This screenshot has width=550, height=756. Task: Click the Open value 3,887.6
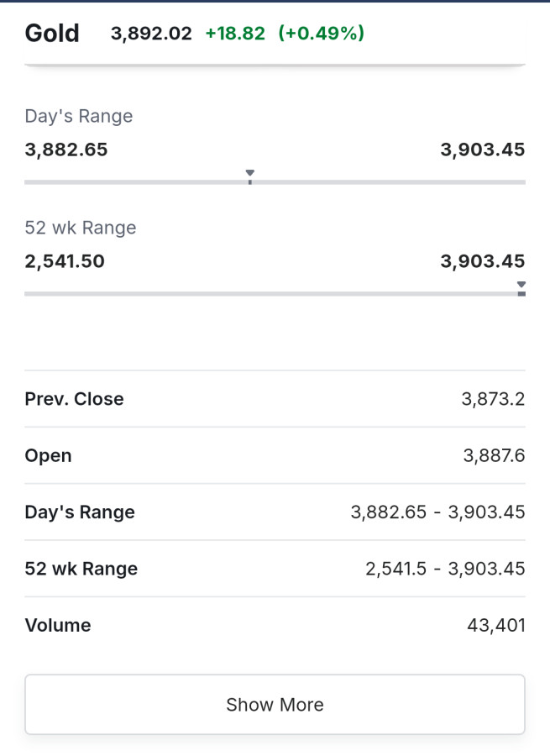pyautogui.click(x=494, y=455)
